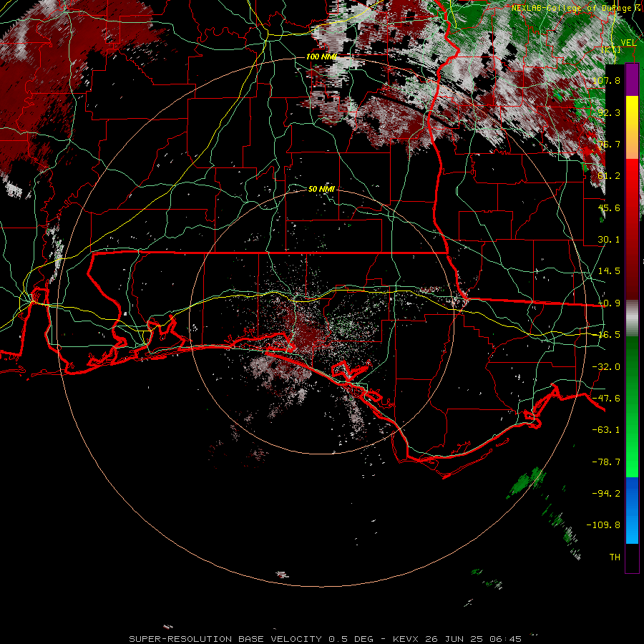Screen dimensions: 644x644
Task: Click the [KT] units label
Action: 611,49
